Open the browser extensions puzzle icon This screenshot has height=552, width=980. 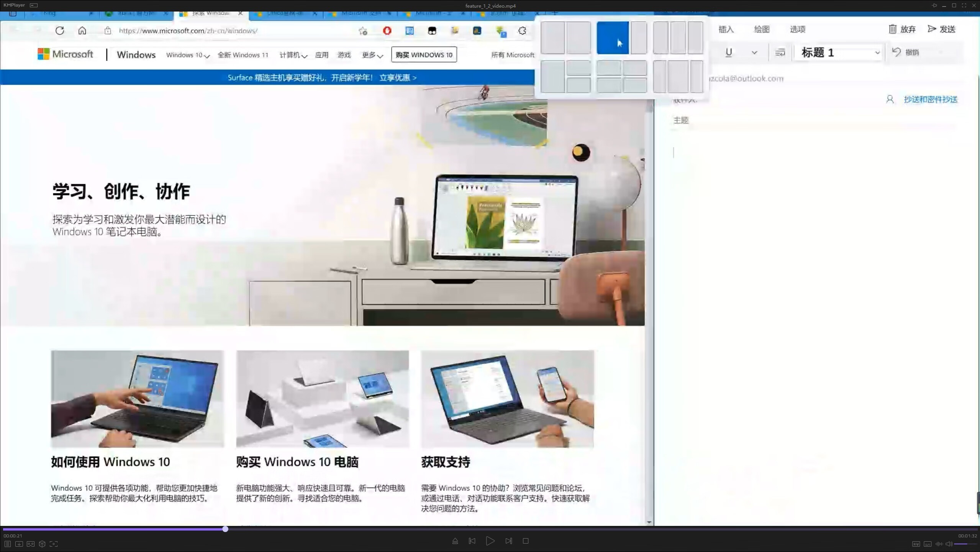click(x=522, y=31)
